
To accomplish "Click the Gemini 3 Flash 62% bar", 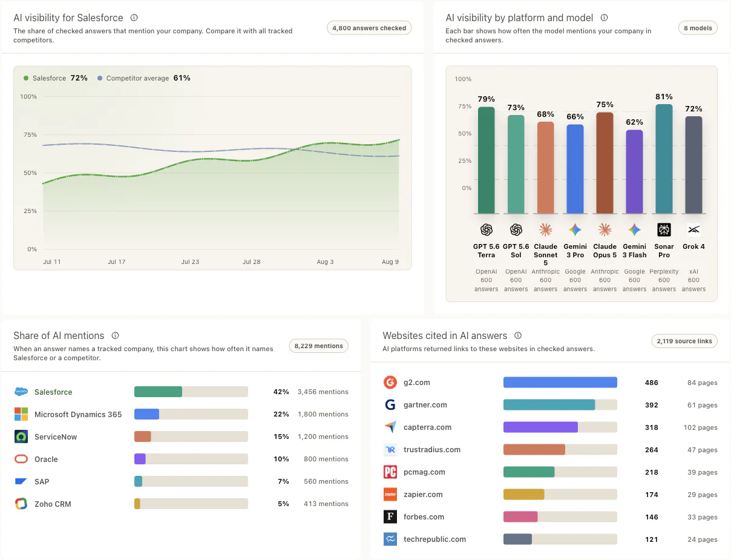I will tap(634, 172).
